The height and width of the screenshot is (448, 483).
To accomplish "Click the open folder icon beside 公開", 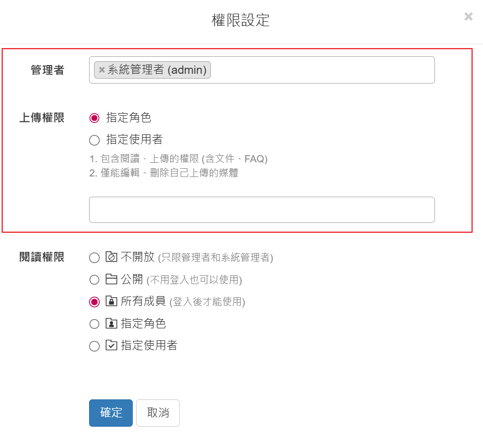I will coord(111,280).
